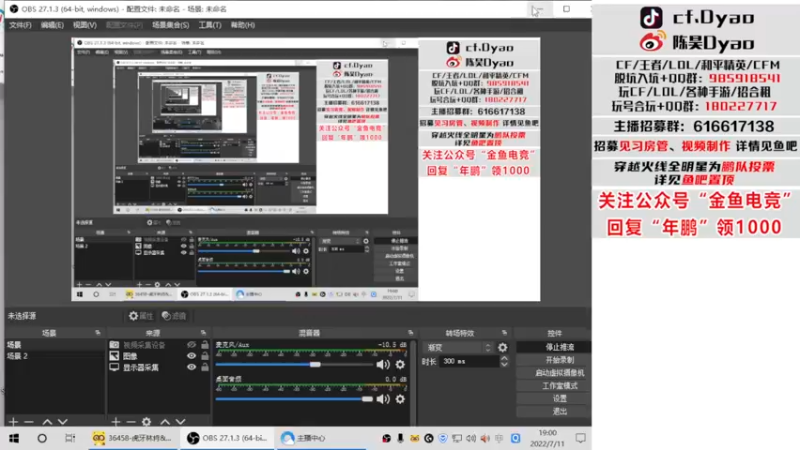Open the 视图(V) menu
800x450 pixels.
[85, 25]
